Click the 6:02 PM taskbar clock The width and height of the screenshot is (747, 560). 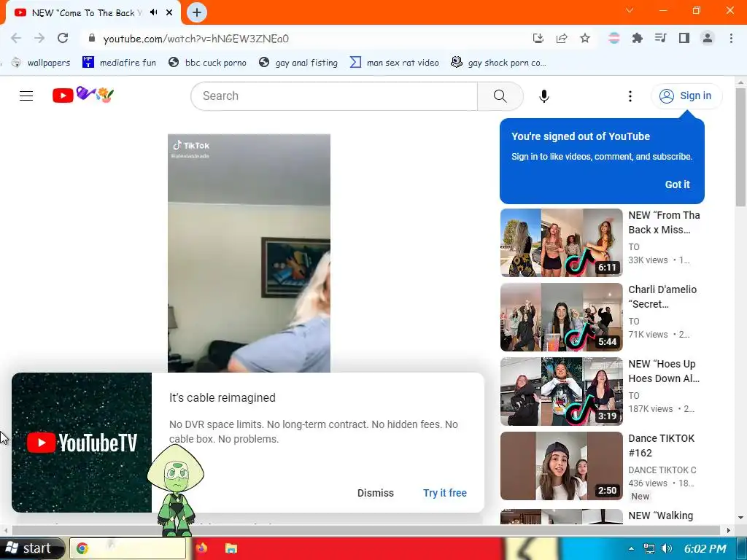[705, 548]
